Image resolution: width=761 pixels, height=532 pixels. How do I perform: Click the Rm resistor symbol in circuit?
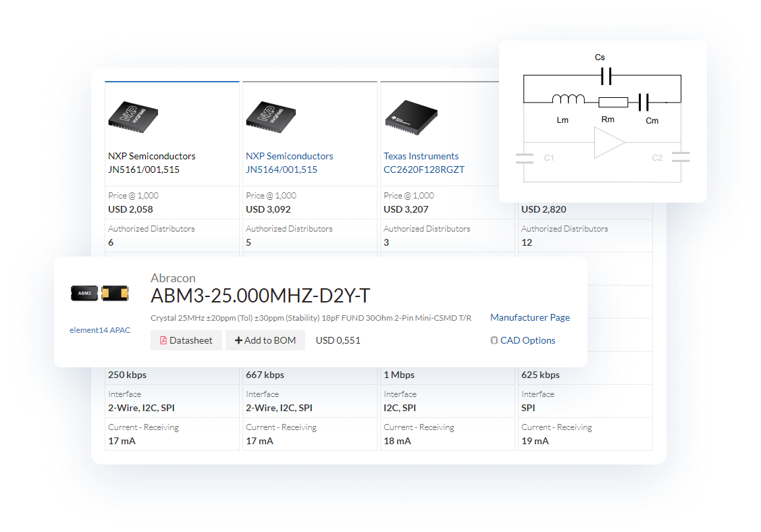(612, 102)
